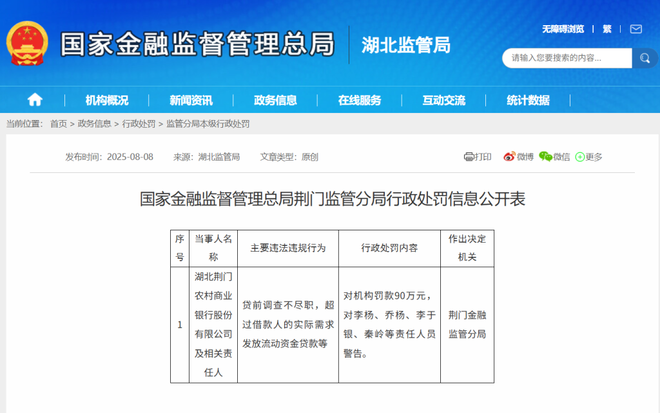Screen dimensions: 660x413
Task: Click the row number 1 cell
Action: (180, 325)
